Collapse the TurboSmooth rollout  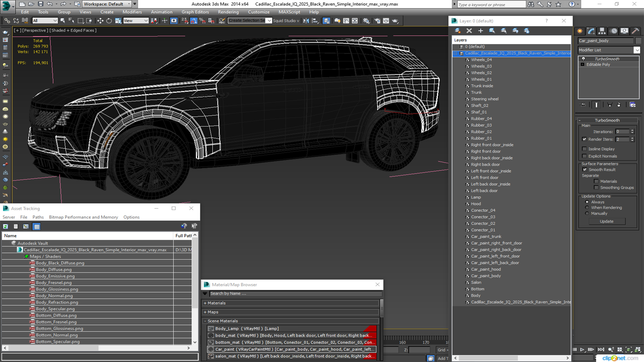click(579, 120)
